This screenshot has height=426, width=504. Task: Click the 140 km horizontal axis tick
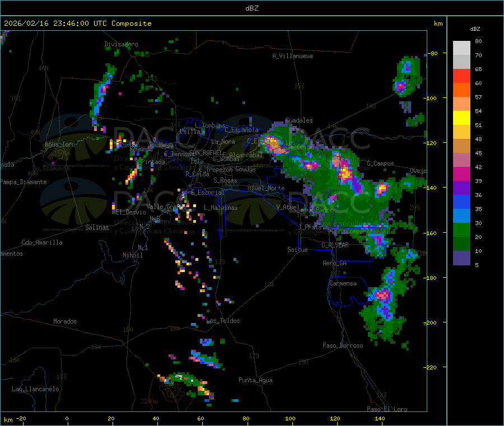click(380, 418)
